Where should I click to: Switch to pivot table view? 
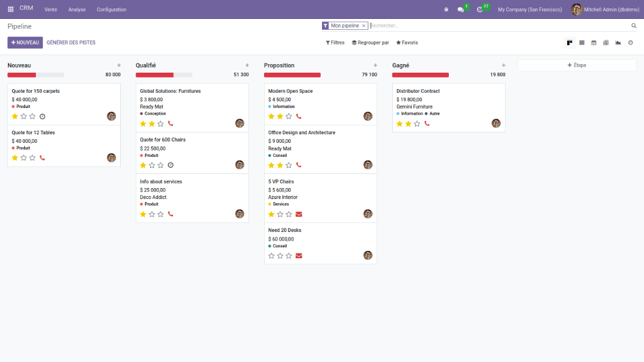tap(606, 43)
